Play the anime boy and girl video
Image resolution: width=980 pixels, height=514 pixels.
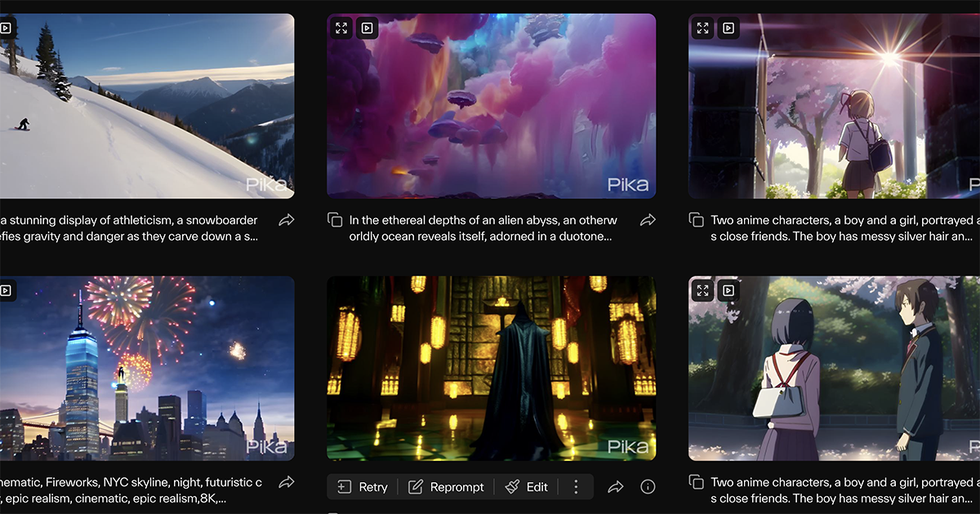728,290
